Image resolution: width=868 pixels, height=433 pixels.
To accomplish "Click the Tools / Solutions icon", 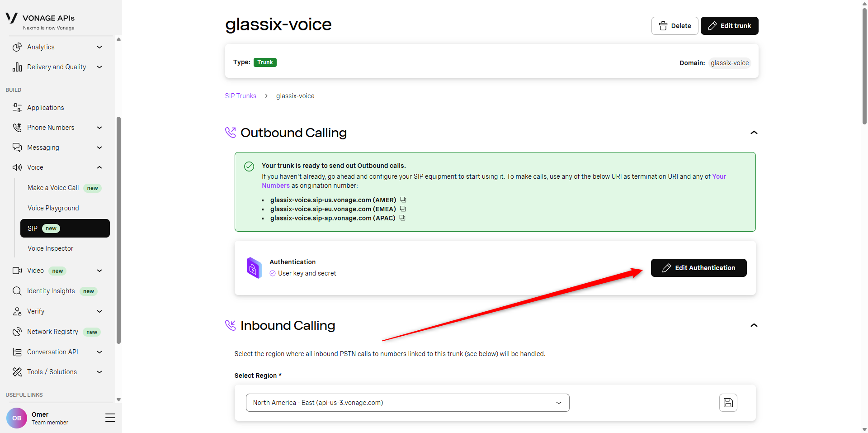I will click(17, 372).
